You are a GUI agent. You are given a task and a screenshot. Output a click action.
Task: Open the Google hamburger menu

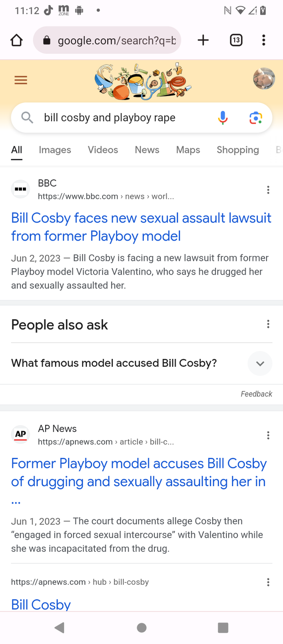coord(21,81)
